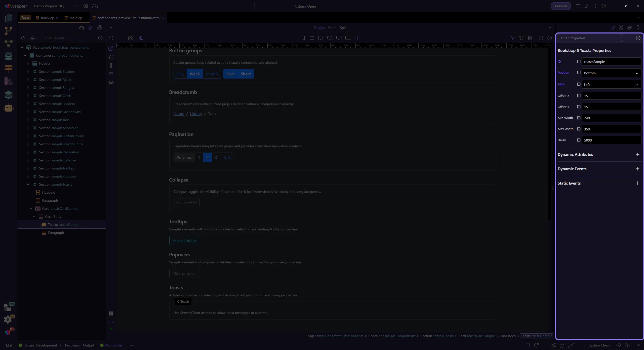Open the main.ejs file tab
This screenshot has height=350, width=644.
76,18
